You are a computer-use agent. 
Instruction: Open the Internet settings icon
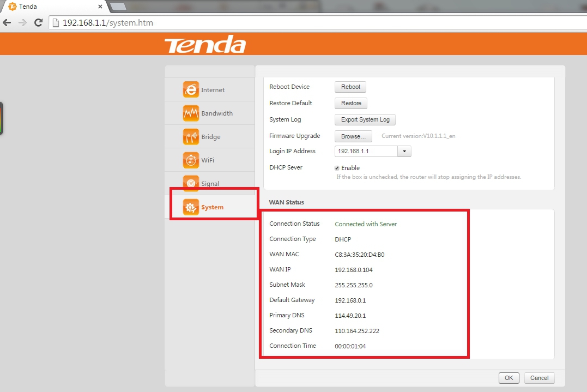tap(191, 89)
